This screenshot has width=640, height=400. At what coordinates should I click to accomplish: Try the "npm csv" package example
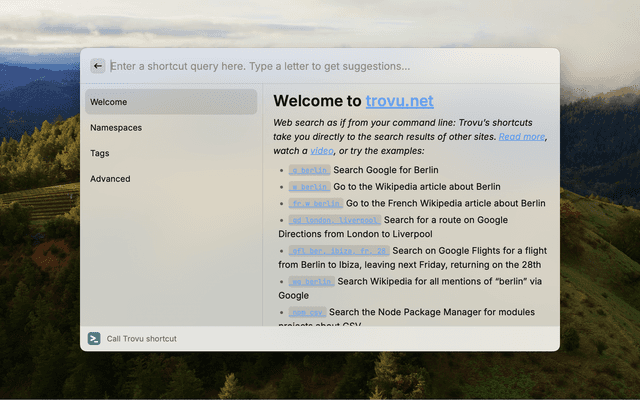click(308, 313)
